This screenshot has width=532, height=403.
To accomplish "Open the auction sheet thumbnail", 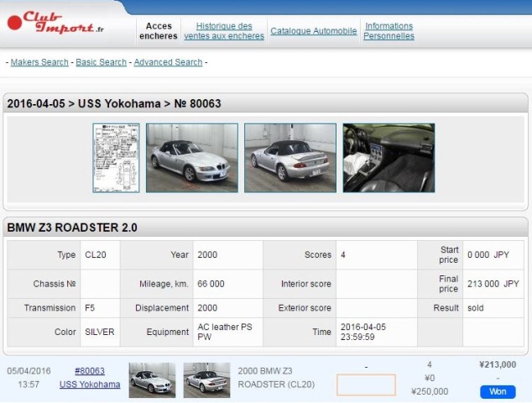I will coord(117,158).
